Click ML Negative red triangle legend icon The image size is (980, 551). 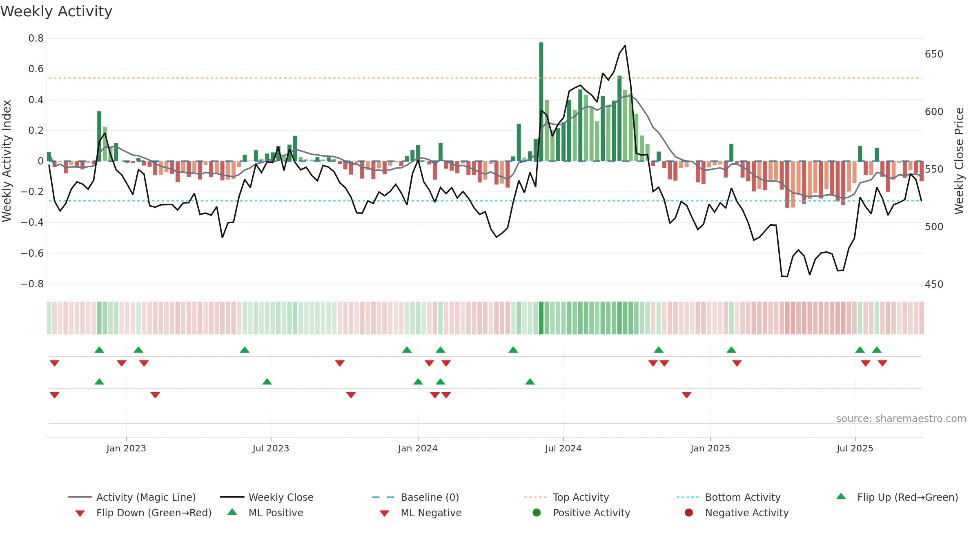click(x=384, y=513)
